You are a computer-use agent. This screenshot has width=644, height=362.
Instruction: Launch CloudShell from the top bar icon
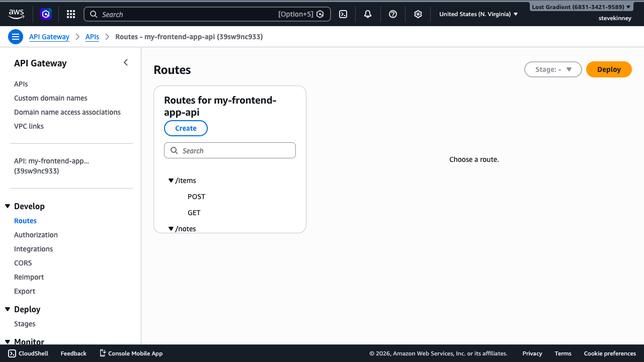click(343, 14)
